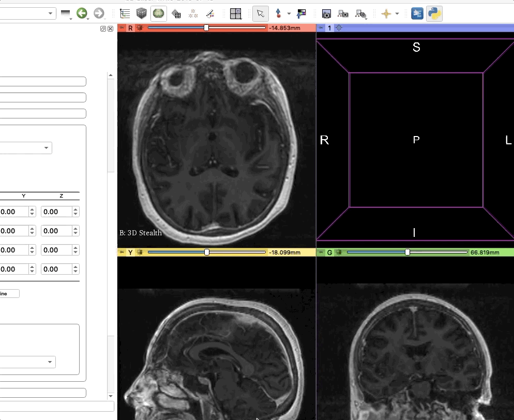The image size is (514, 420).
Task: Click the -14.853mm offset value
Action: point(284,28)
